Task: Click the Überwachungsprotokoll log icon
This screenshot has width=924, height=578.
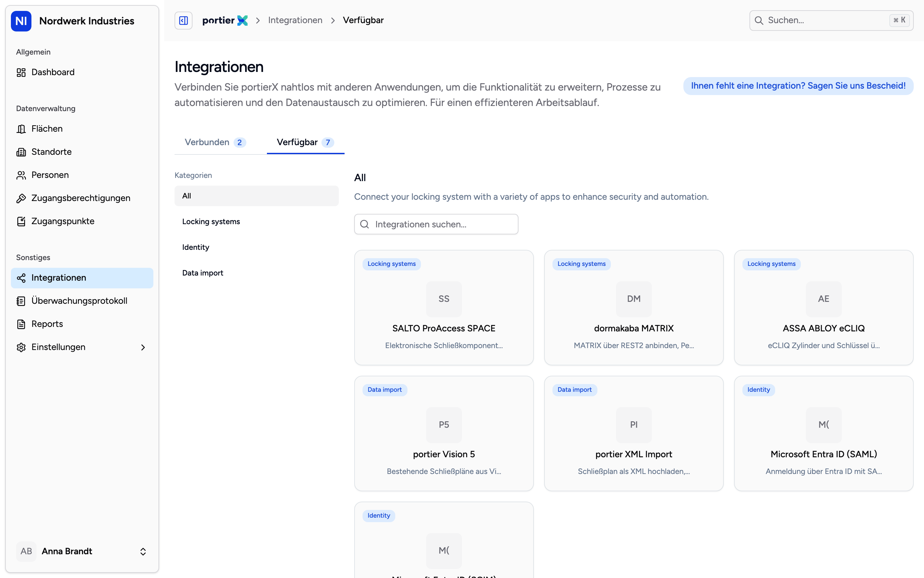Action: click(x=21, y=301)
